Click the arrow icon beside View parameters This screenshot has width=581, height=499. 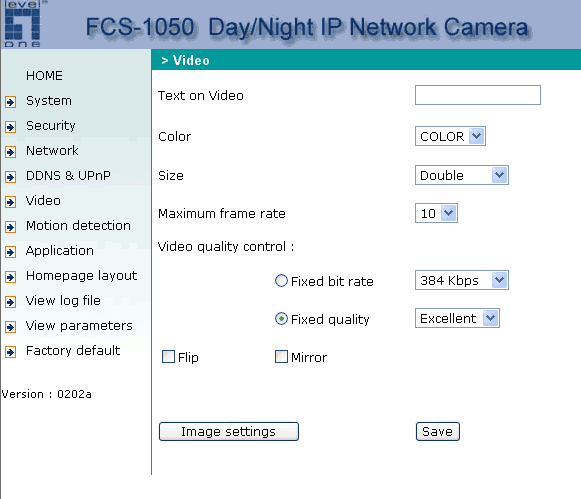[10, 327]
